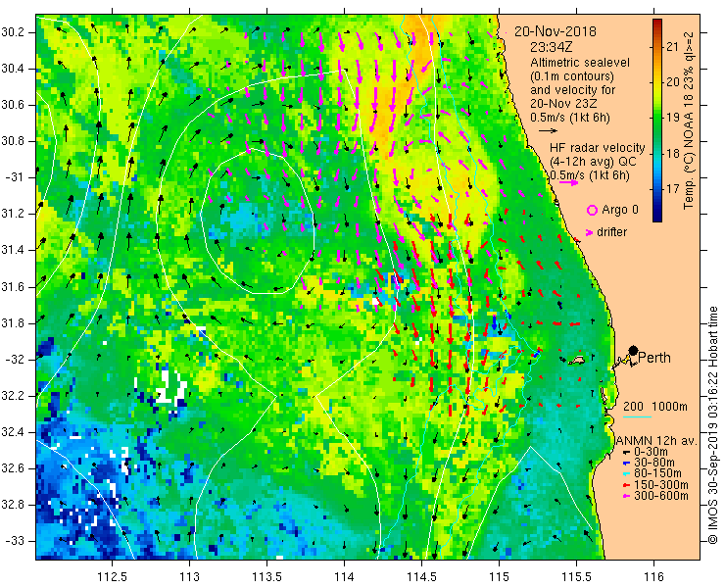
Task: Click the magenta 300-600m legend marker
Action: pos(626,497)
